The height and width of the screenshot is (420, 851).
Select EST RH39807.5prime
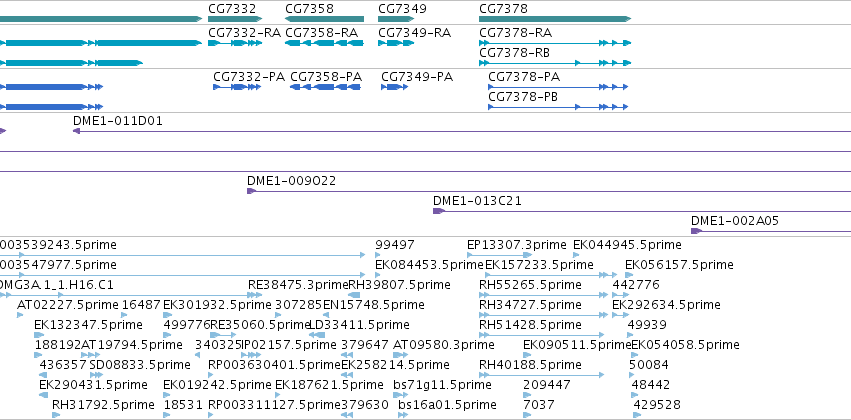[x=399, y=285]
